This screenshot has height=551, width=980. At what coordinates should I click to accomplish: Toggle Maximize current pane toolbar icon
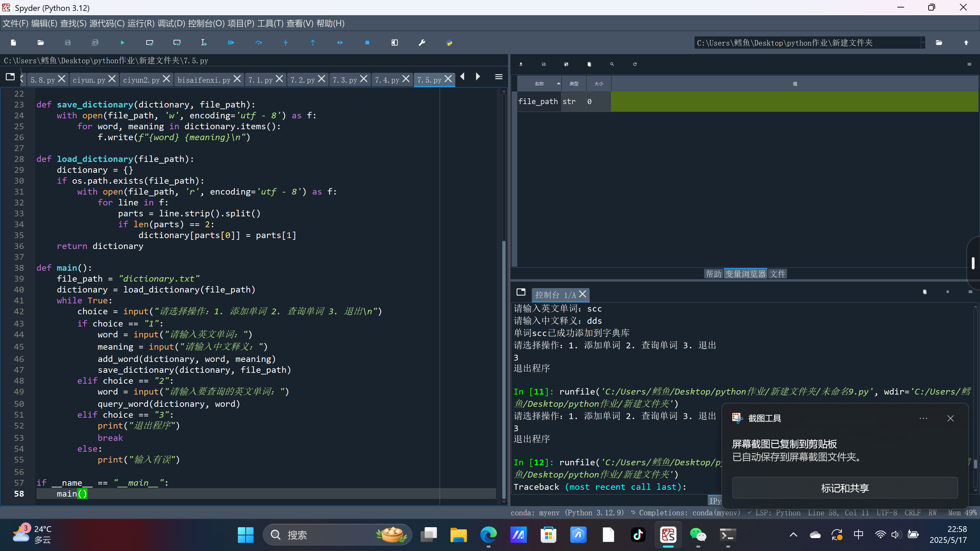pos(394,43)
